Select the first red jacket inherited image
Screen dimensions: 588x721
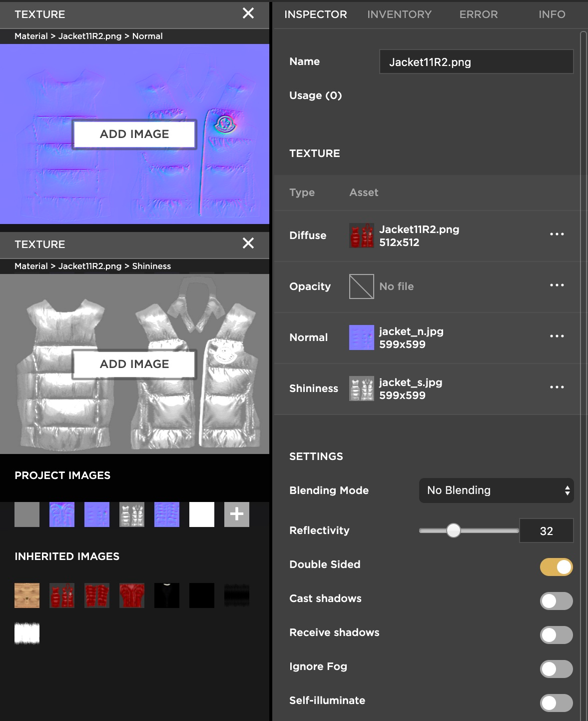[62, 595]
